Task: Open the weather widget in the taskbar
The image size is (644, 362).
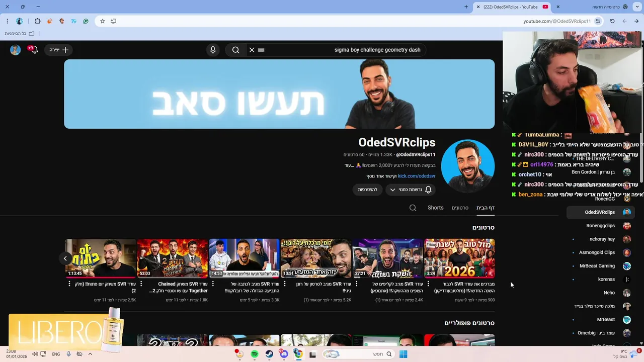Action: click(x=624, y=354)
